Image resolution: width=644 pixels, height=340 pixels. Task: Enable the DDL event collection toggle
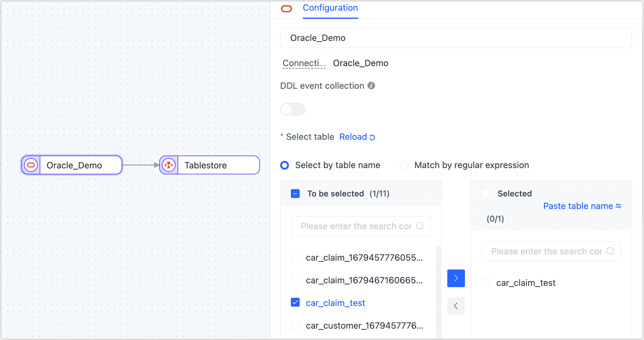pyautogui.click(x=293, y=109)
